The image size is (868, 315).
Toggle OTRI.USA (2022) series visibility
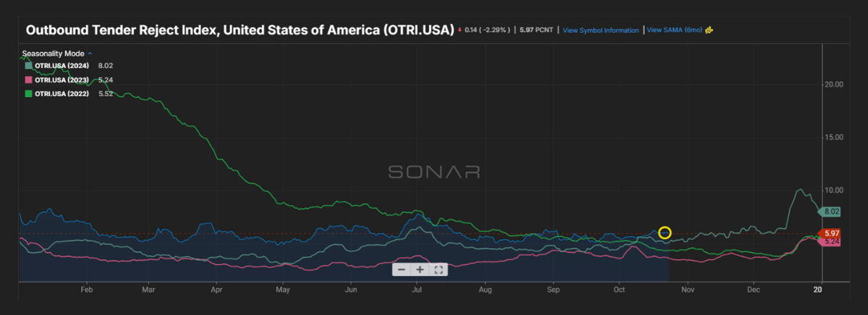(59, 93)
